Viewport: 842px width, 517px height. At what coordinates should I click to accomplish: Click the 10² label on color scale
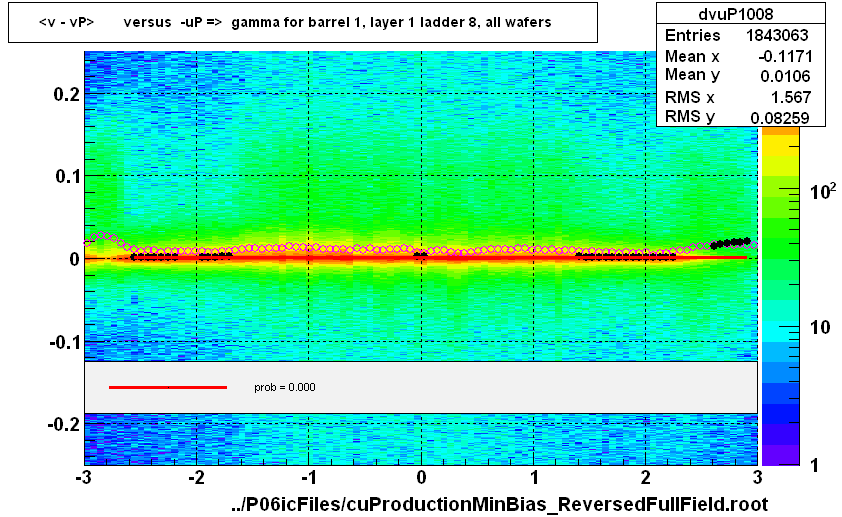823,191
